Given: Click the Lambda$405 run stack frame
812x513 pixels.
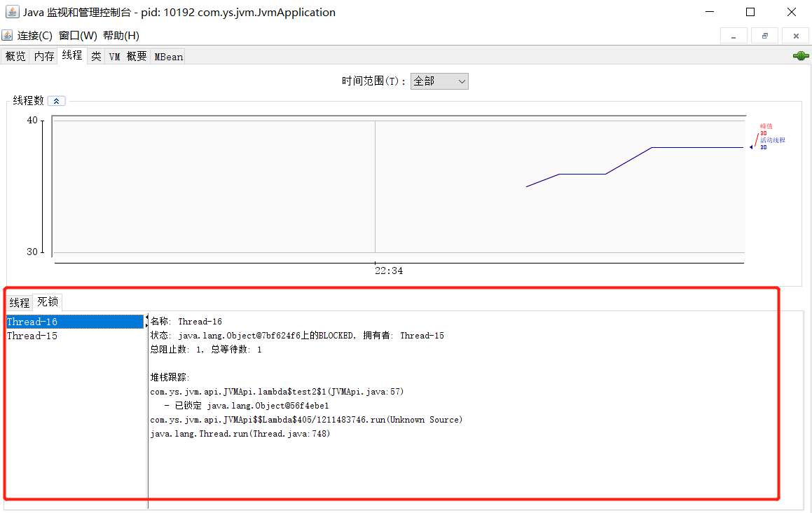Looking at the screenshot, I should 306,420.
